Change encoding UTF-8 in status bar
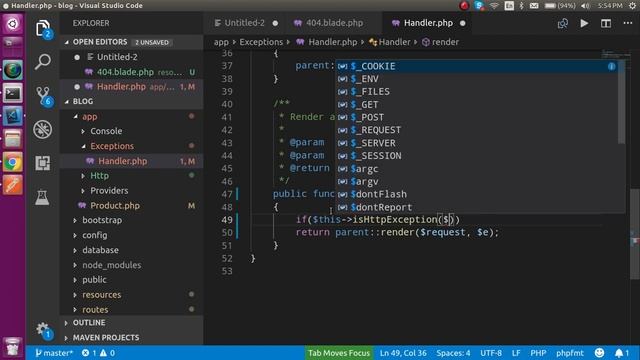 pos(491,353)
